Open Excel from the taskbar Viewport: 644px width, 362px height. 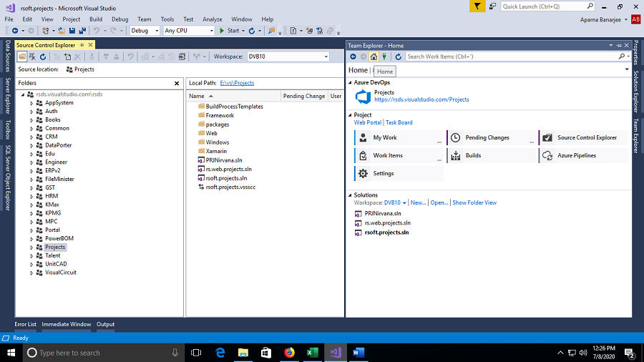click(313, 353)
